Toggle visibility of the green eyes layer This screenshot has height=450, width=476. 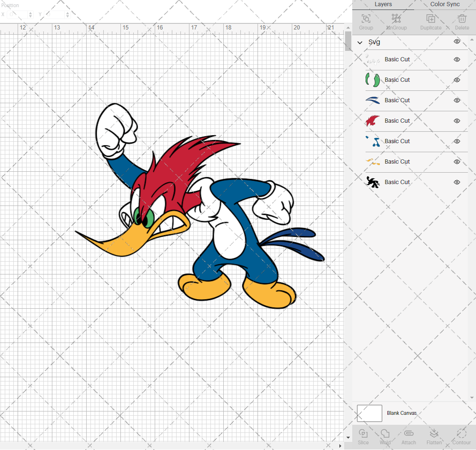pyautogui.click(x=457, y=80)
